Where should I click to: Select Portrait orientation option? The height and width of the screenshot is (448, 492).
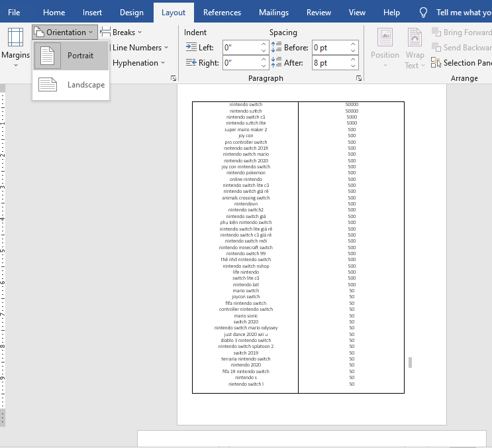71,56
